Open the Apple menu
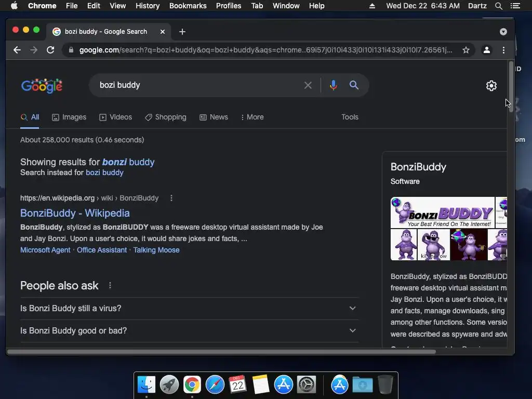The width and height of the screenshot is (532, 399). point(14,6)
